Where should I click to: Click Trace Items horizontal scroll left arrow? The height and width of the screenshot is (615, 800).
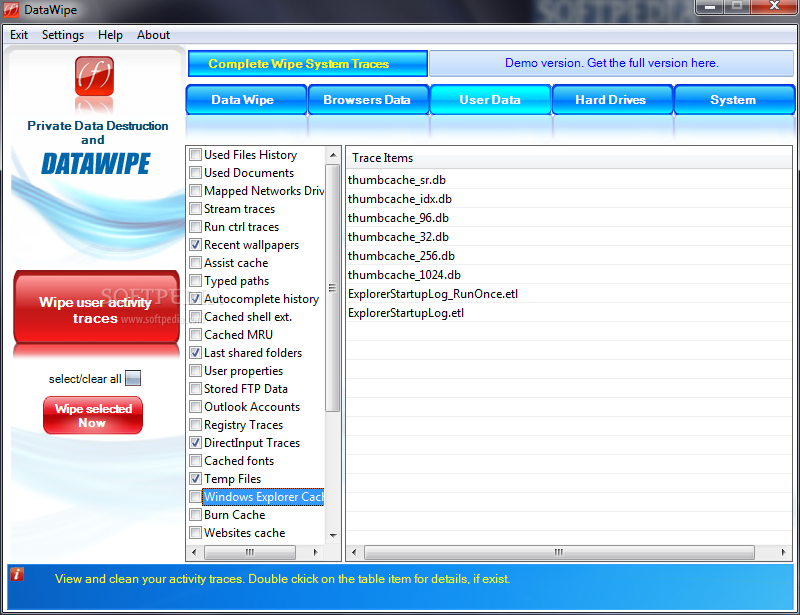tap(354, 552)
